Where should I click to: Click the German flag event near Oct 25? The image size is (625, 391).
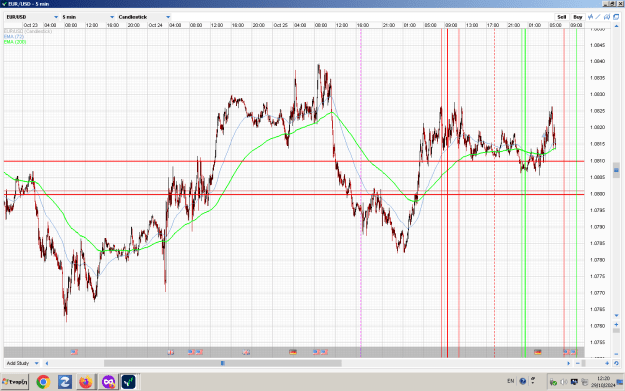point(293,352)
